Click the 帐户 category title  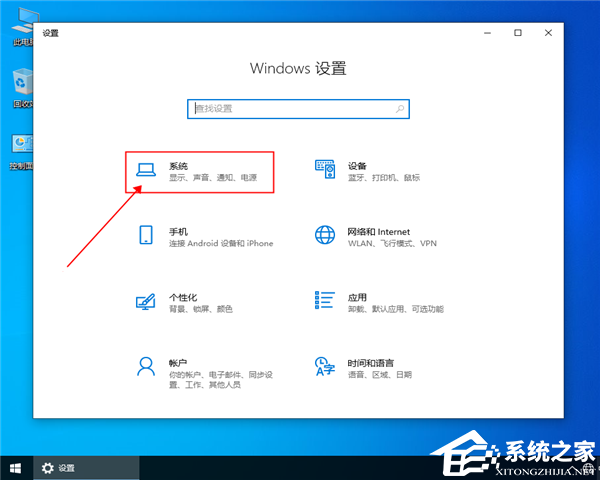pos(178,363)
